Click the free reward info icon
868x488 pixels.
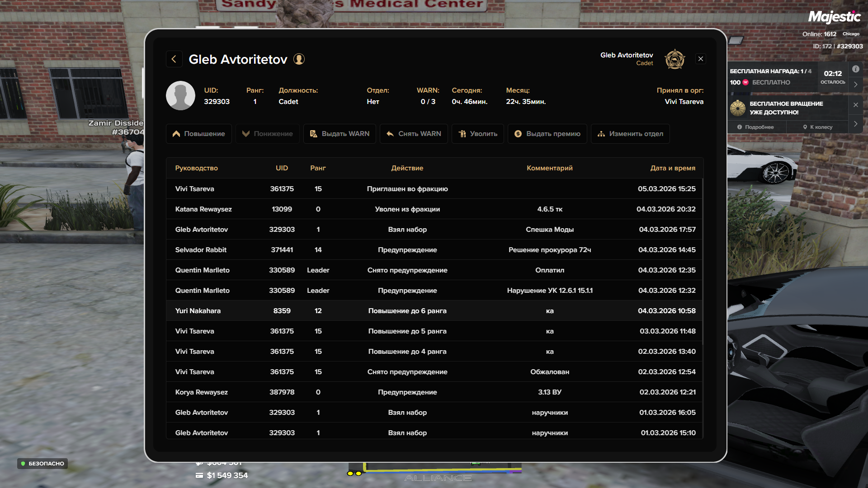click(x=855, y=69)
